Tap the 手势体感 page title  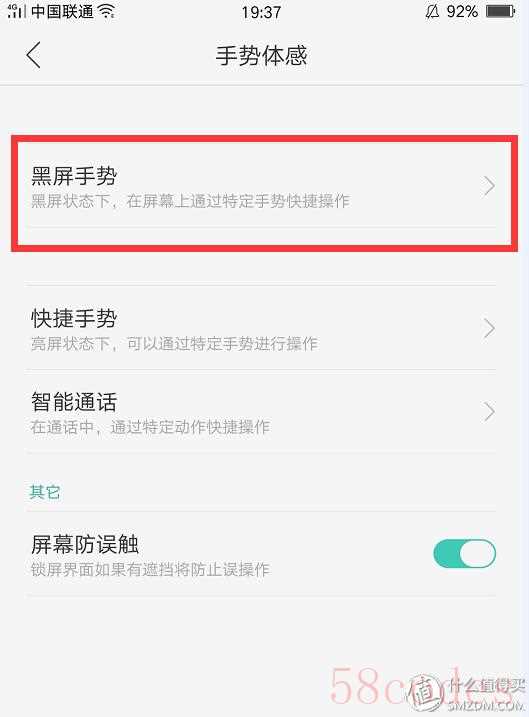pyautogui.click(x=261, y=55)
